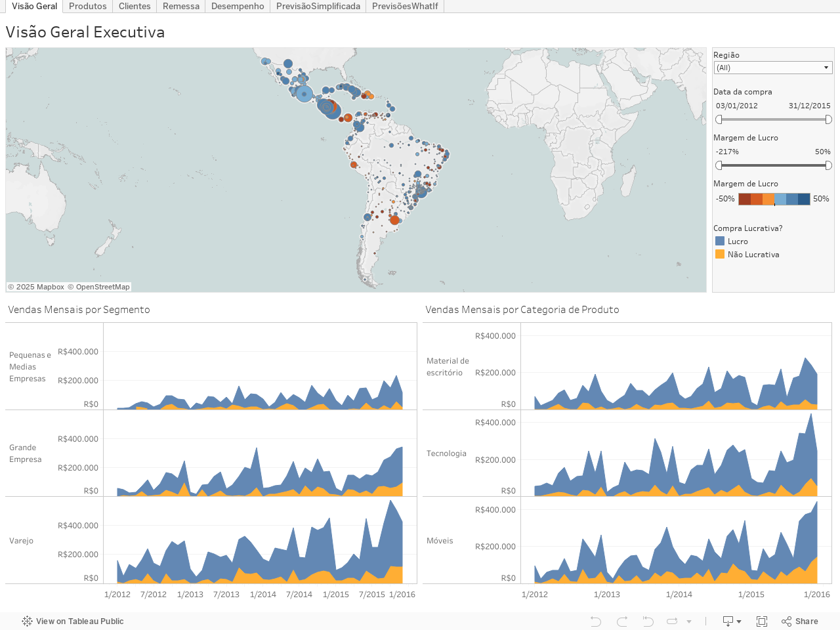Screen dimensions: 840x630
Task: Click the Visão Geral Executiva title
Action: 85,32
